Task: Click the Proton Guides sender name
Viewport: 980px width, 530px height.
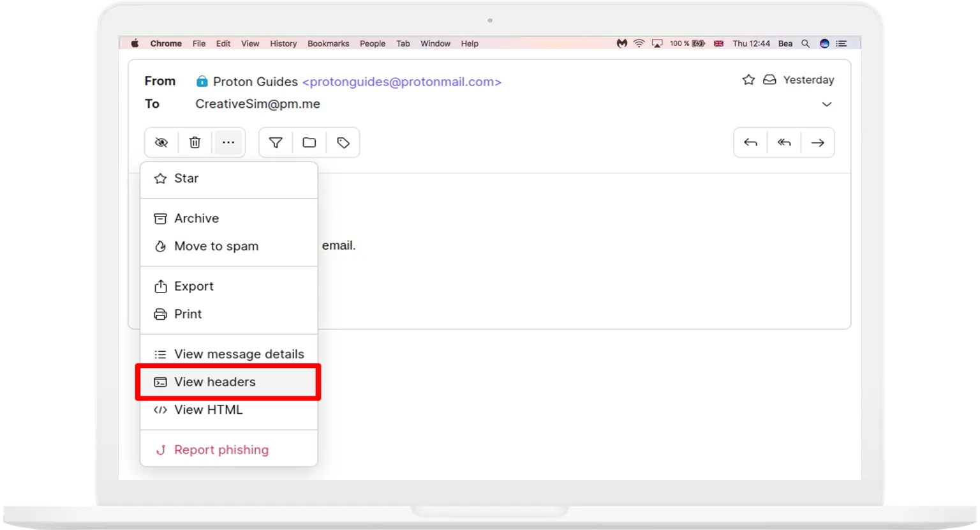Action: [x=255, y=82]
